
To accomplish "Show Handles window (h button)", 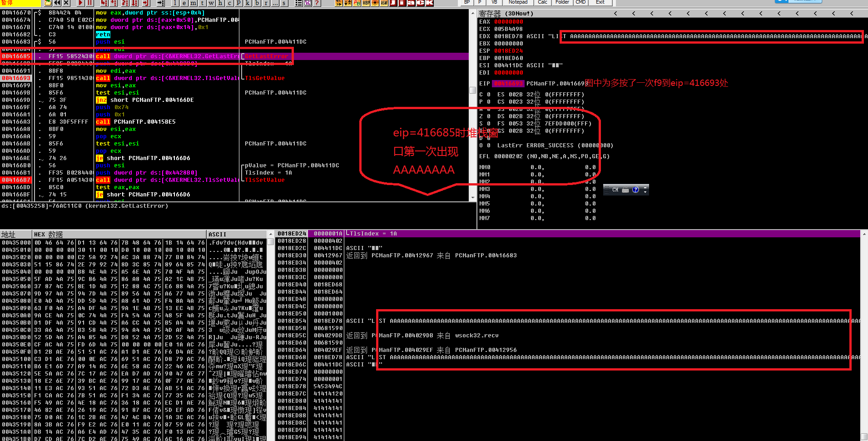I will pos(220,3).
